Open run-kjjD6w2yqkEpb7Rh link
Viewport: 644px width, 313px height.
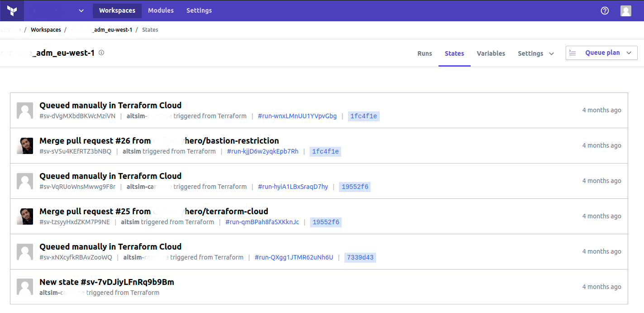point(262,151)
